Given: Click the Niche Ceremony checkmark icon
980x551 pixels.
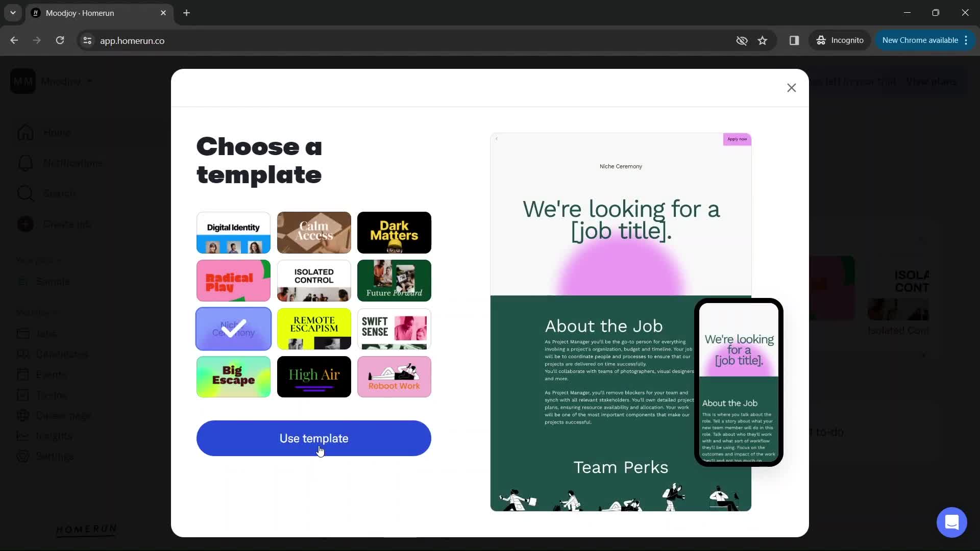Looking at the screenshot, I should [x=234, y=329].
